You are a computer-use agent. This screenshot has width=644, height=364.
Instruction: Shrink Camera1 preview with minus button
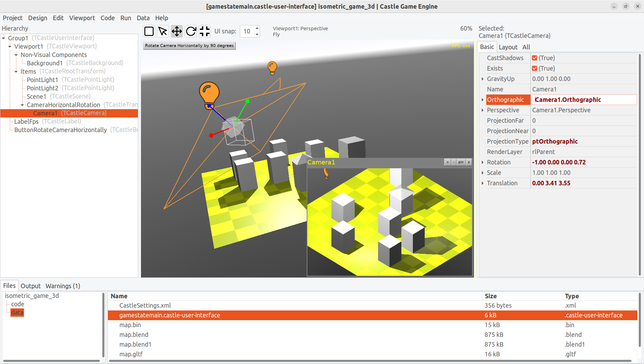(x=454, y=162)
